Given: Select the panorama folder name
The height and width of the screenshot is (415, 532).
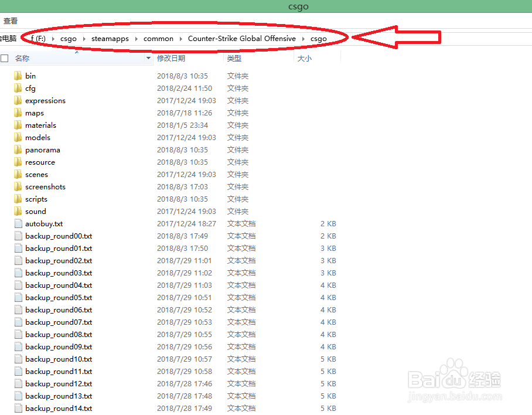Looking at the screenshot, I should [x=42, y=150].
